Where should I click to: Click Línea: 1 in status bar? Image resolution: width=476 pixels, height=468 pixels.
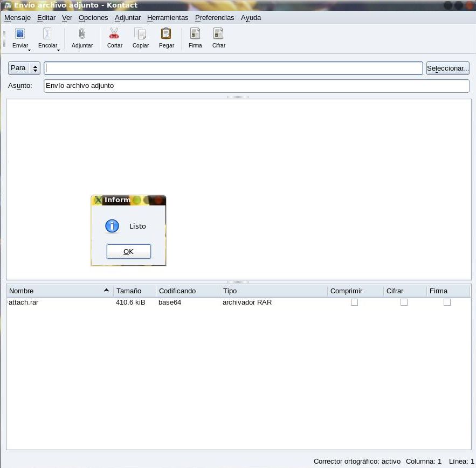click(461, 462)
